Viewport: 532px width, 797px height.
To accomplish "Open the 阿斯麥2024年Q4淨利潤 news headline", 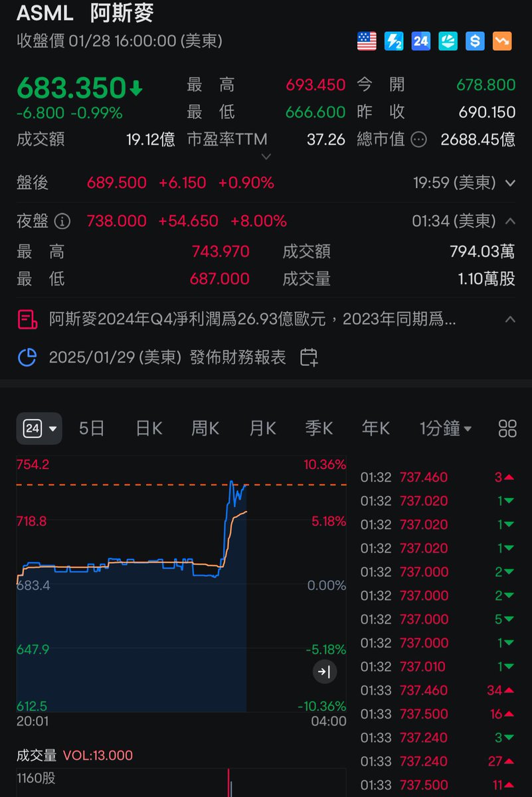I will coord(252,319).
